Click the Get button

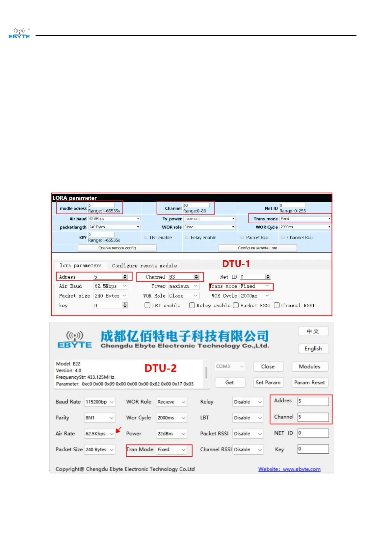(230, 382)
